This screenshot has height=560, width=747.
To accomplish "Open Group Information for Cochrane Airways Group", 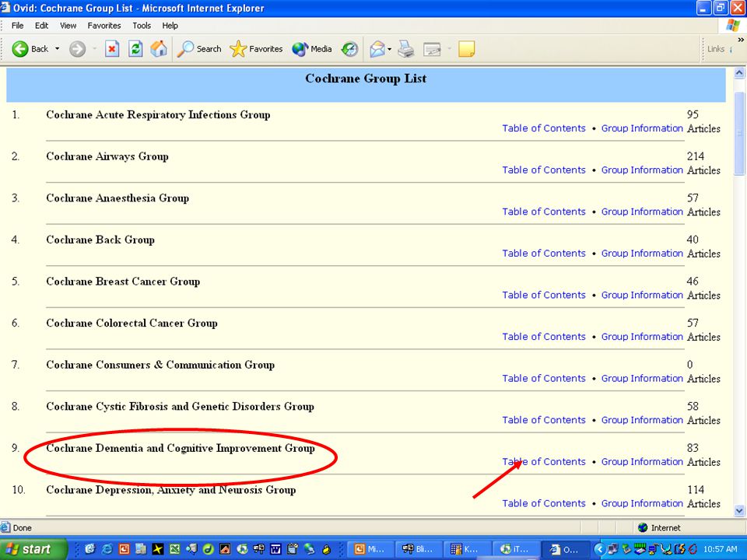I will [x=642, y=170].
